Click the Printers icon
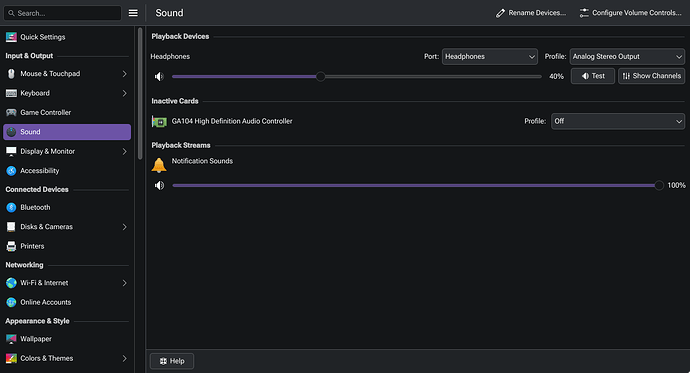 click(x=11, y=246)
